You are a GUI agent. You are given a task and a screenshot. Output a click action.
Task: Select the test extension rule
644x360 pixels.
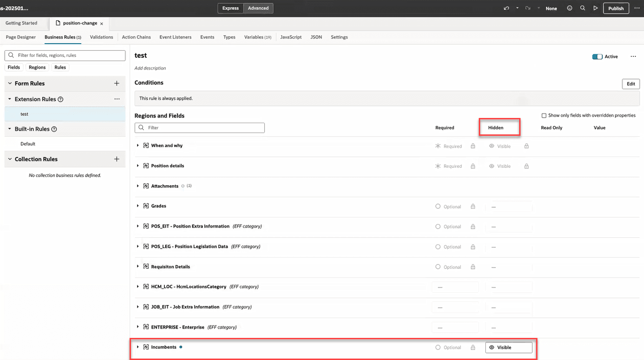coord(65,114)
